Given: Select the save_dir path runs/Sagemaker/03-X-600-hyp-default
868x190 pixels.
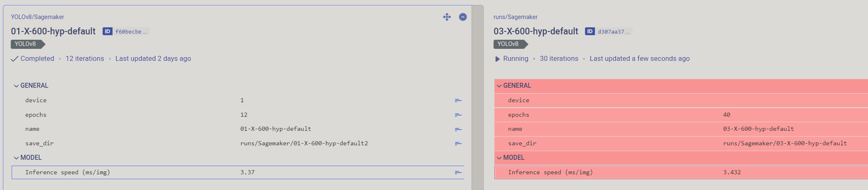Looking at the screenshot, I should [785, 143].
